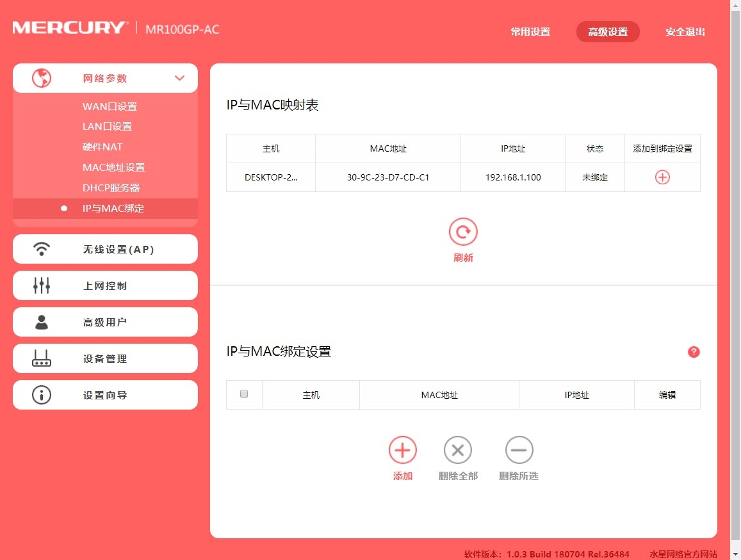741x560 pixels.
Task: Click the 删除全部 text label
Action: point(458,476)
